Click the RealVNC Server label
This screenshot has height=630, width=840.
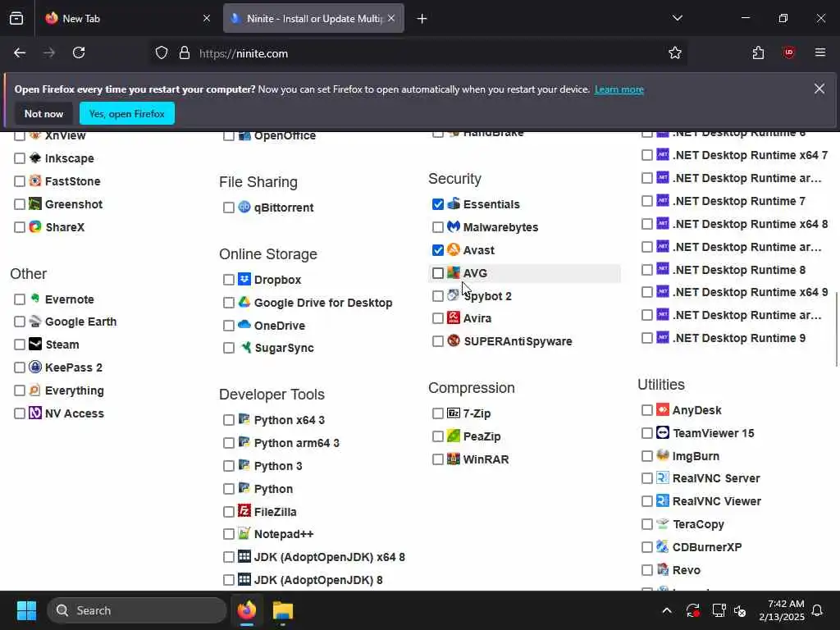click(716, 478)
